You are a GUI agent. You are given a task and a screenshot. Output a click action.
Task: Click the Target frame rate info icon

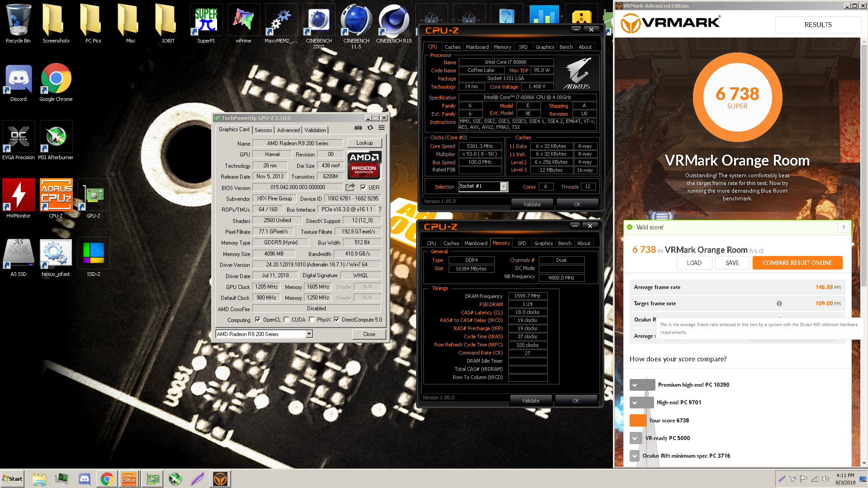(x=779, y=303)
